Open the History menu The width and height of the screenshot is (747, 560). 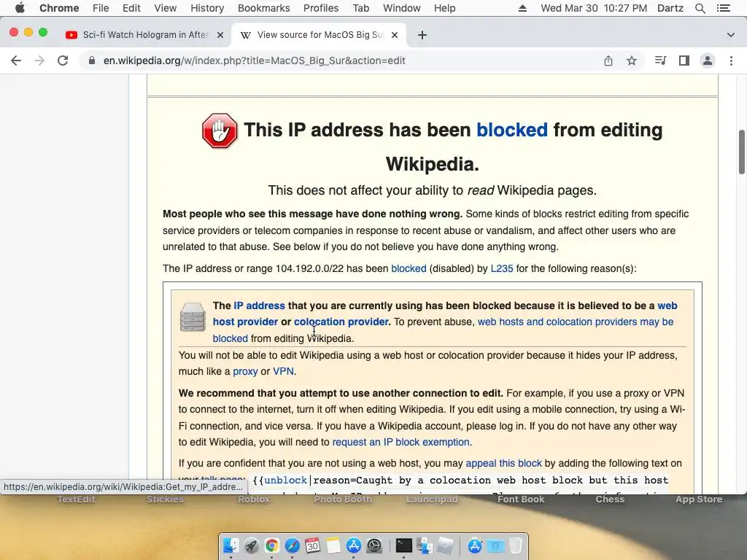pyautogui.click(x=206, y=8)
